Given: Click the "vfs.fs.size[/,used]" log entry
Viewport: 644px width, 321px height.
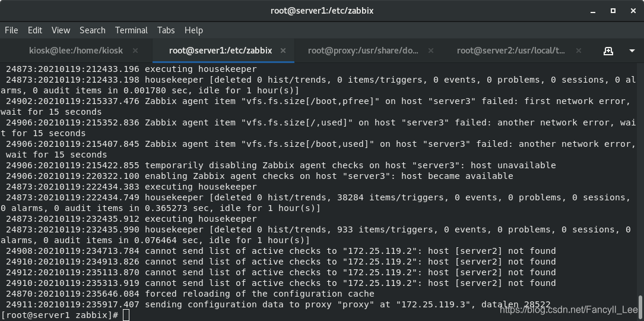Looking at the screenshot, I should click(x=318, y=128).
